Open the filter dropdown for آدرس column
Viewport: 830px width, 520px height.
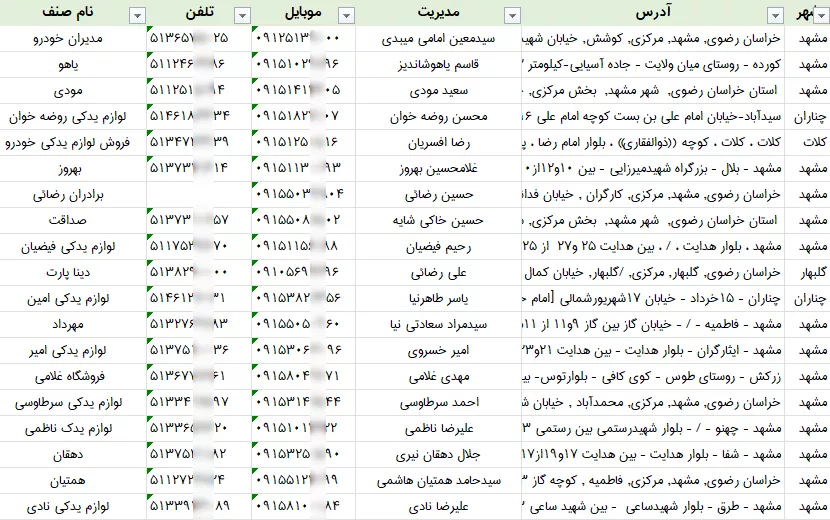[x=775, y=16]
